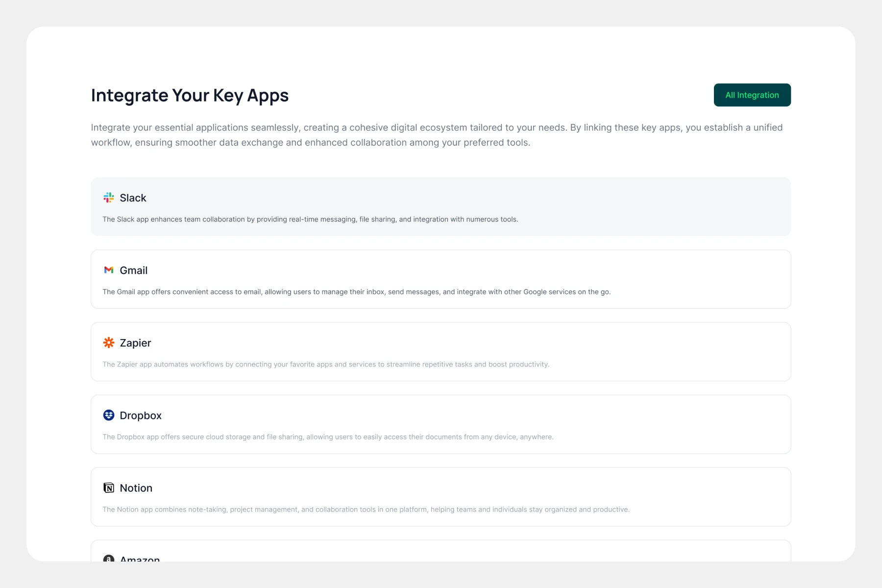Click the intro paragraph under the heading
882x588 pixels.
[x=436, y=135]
